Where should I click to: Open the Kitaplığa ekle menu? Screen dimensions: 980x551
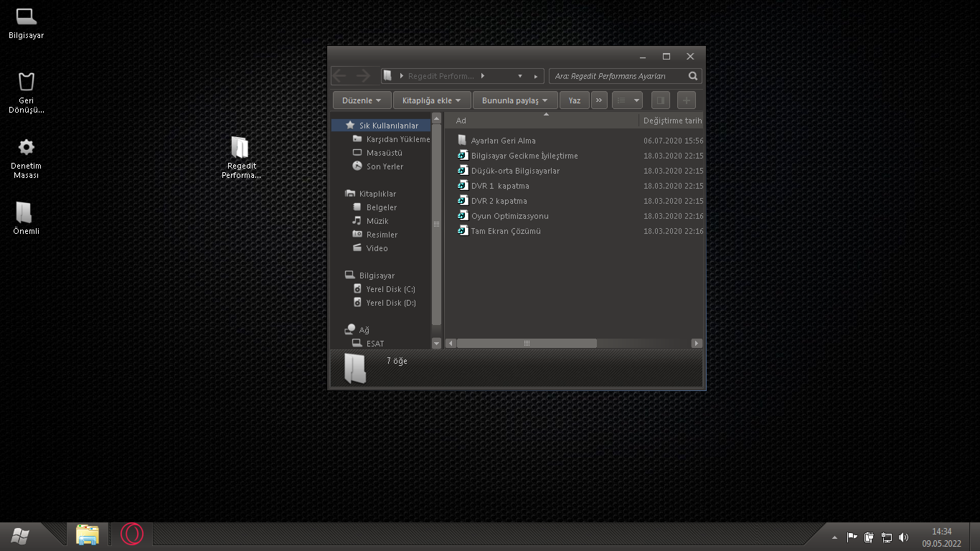click(432, 100)
